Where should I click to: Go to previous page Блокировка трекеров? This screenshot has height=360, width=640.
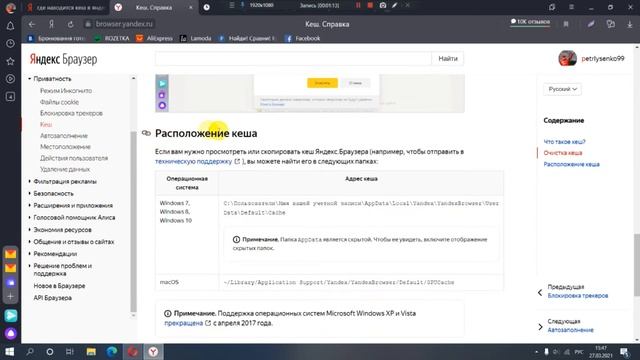[578, 296]
